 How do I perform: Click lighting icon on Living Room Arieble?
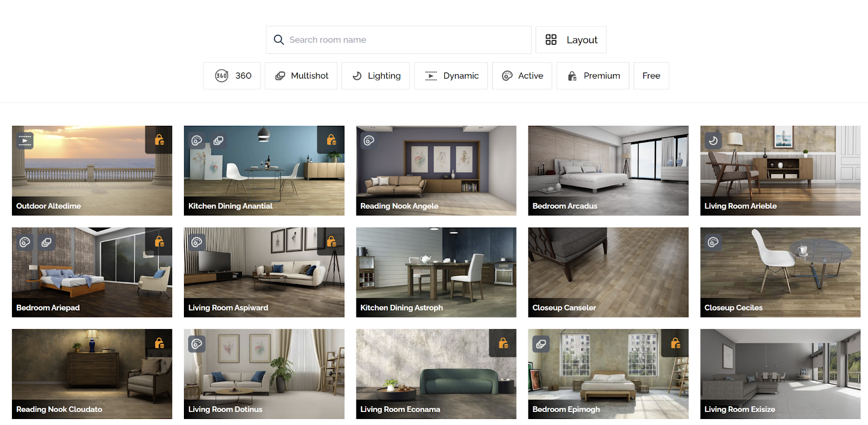pos(713,141)
